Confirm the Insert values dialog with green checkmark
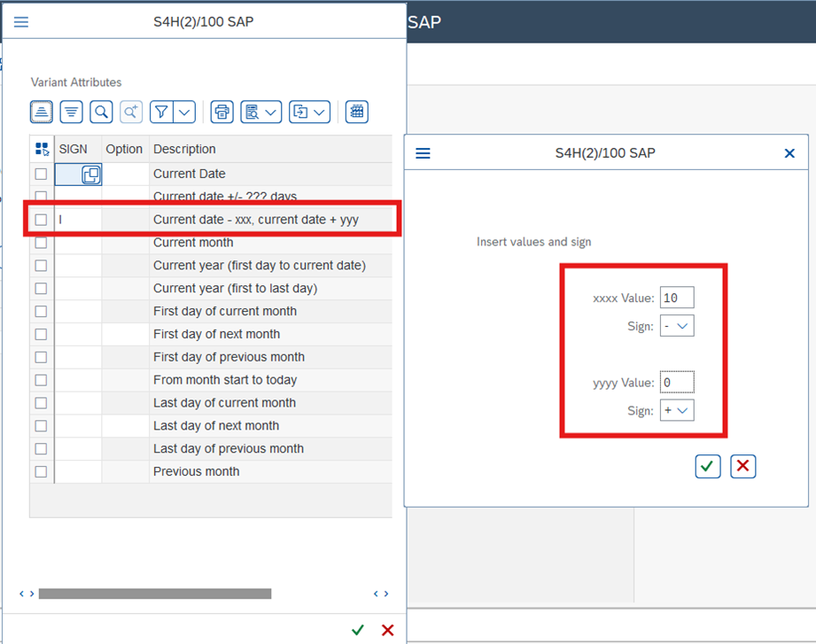 point(707,466)
